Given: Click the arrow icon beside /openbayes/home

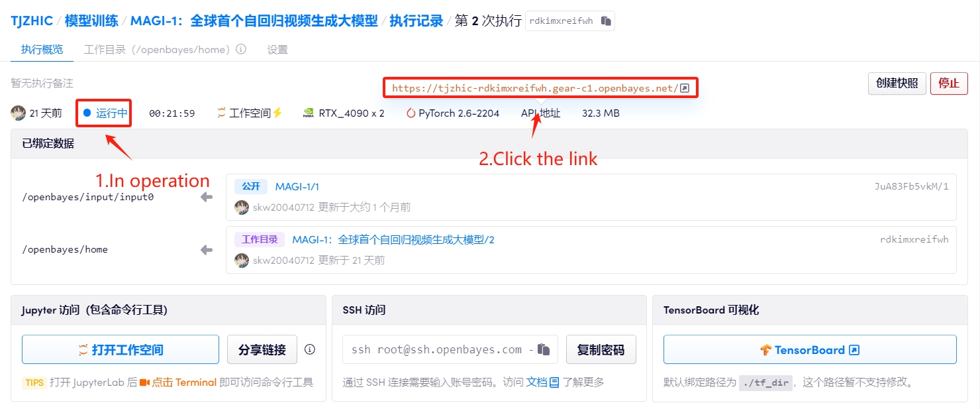Looking at the screenshot, I should (207, 250).
